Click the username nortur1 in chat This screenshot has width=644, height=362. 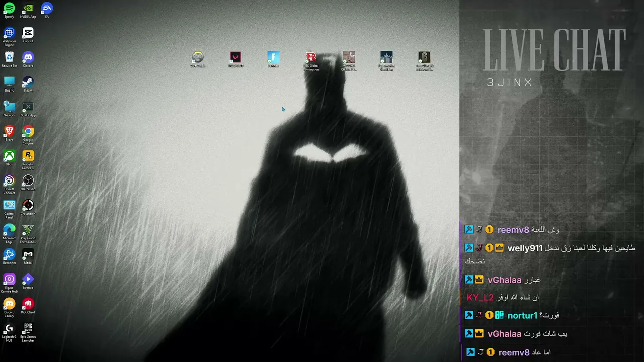tap(522, 316)
